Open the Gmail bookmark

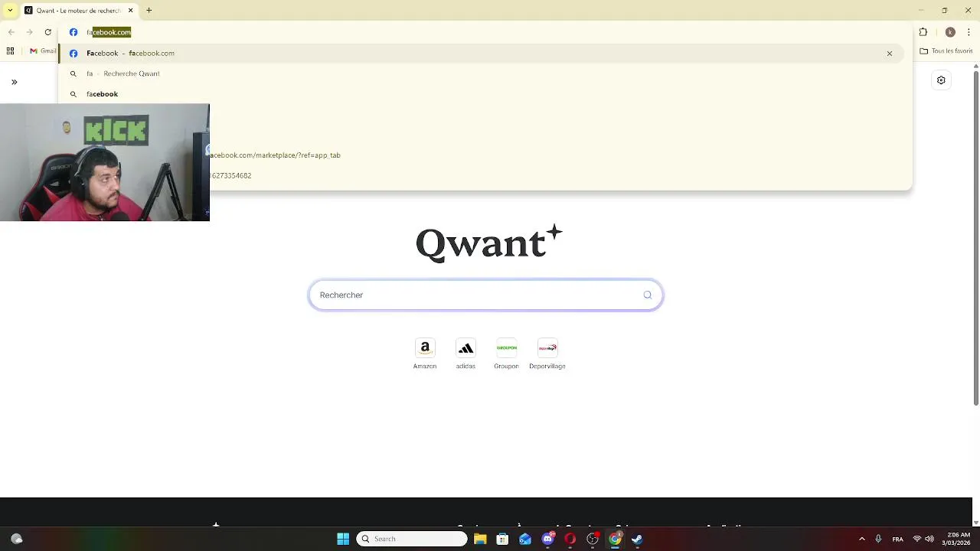click(43, 51)
